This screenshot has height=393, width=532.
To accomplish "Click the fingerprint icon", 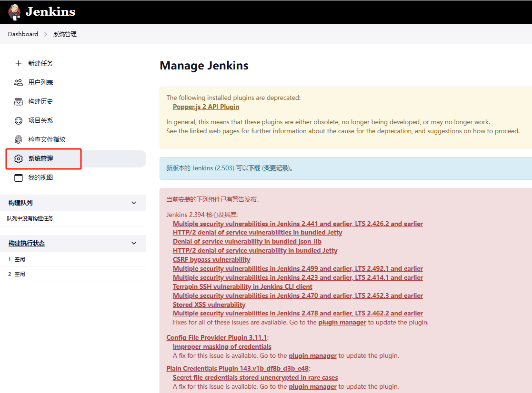I will 18,139.
